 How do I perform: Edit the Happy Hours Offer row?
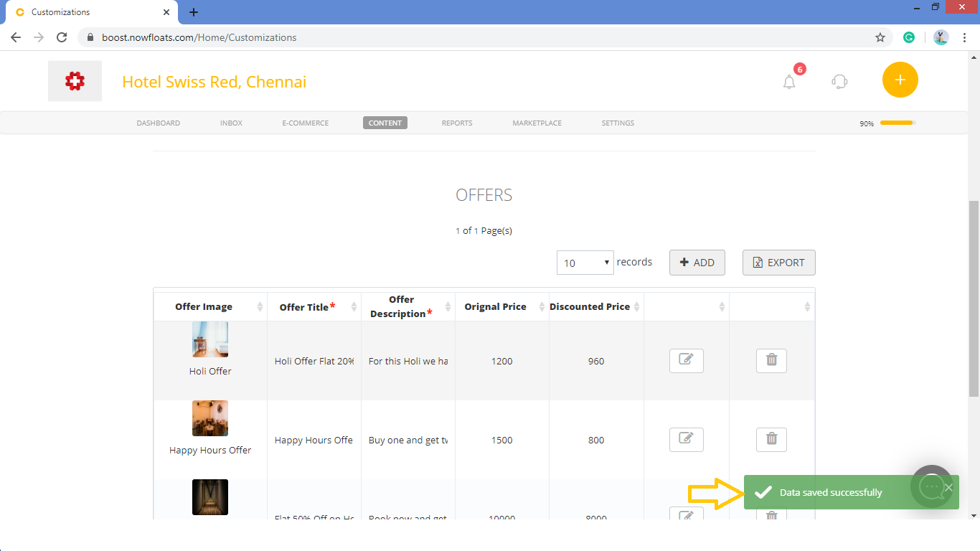point(687,440)
